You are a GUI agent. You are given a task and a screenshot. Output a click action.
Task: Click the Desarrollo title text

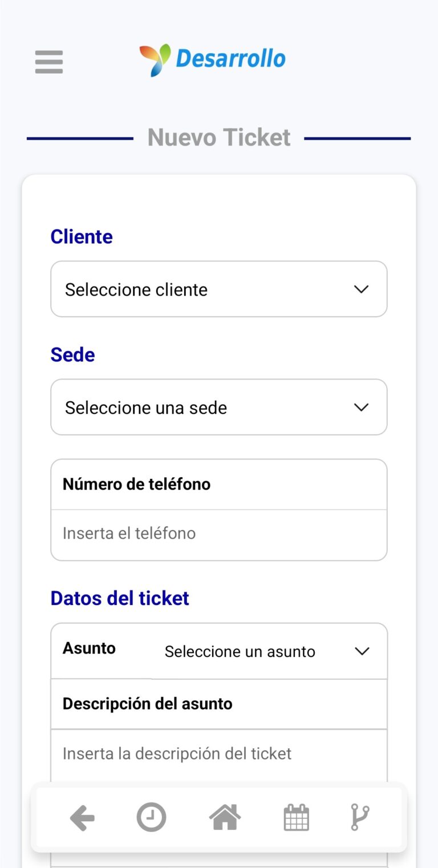[230, 59]
